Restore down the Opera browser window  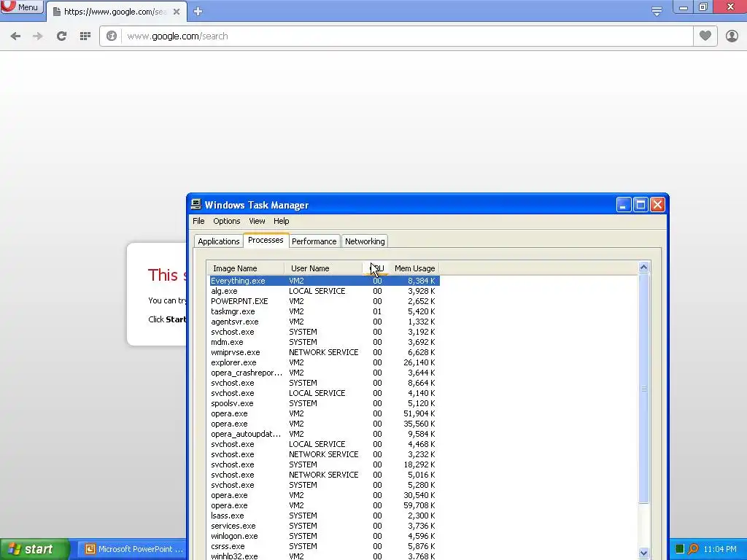703,7
